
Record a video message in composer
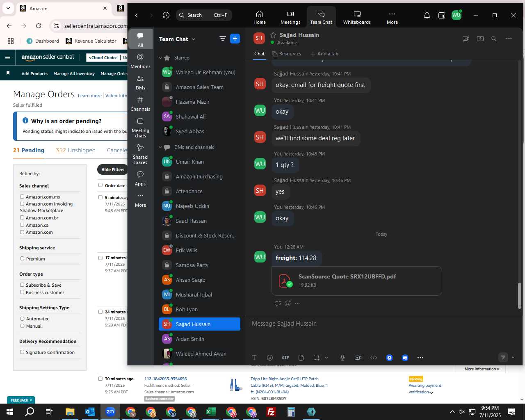tap(358, 358)
